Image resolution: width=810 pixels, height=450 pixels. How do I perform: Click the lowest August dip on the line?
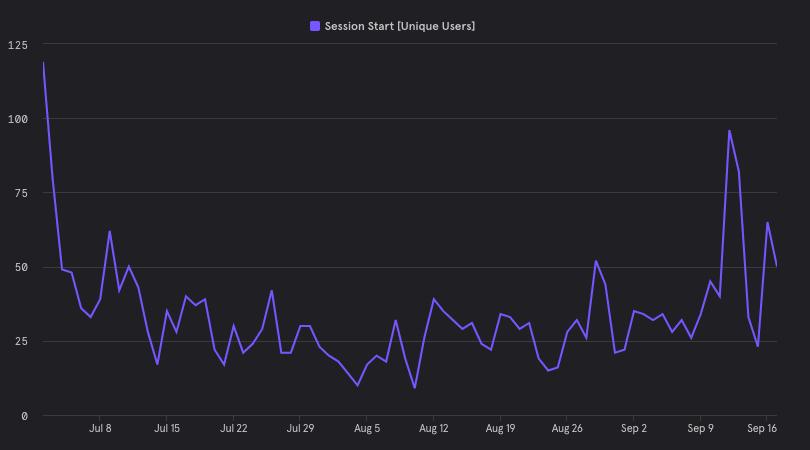415,388
